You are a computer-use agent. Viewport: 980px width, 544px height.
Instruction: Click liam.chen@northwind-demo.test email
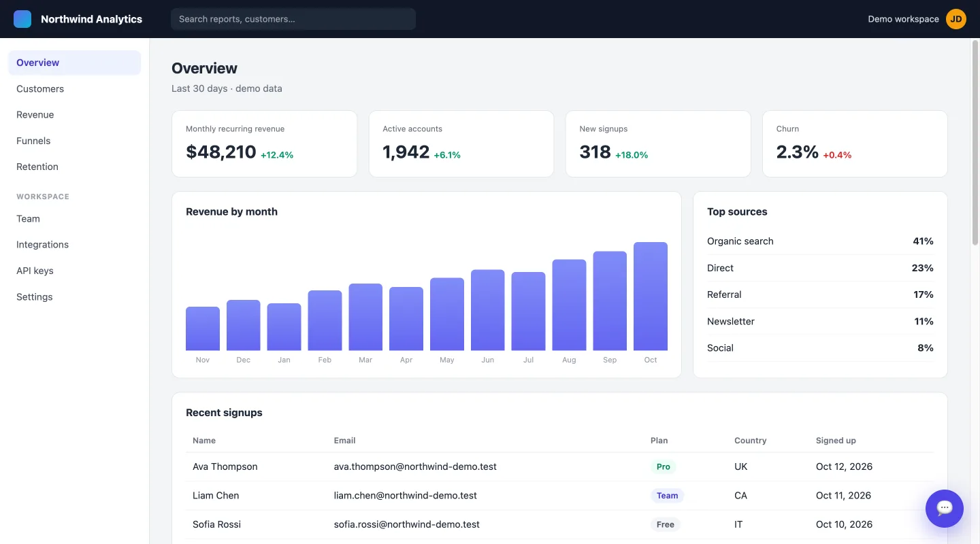click(x=405, y=496)
